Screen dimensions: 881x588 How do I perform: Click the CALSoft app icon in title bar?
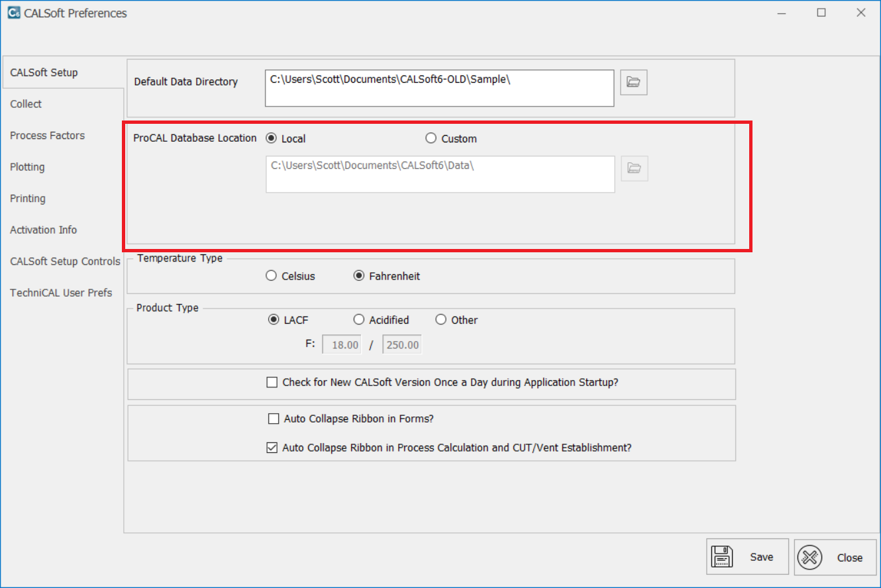point(13,13)
